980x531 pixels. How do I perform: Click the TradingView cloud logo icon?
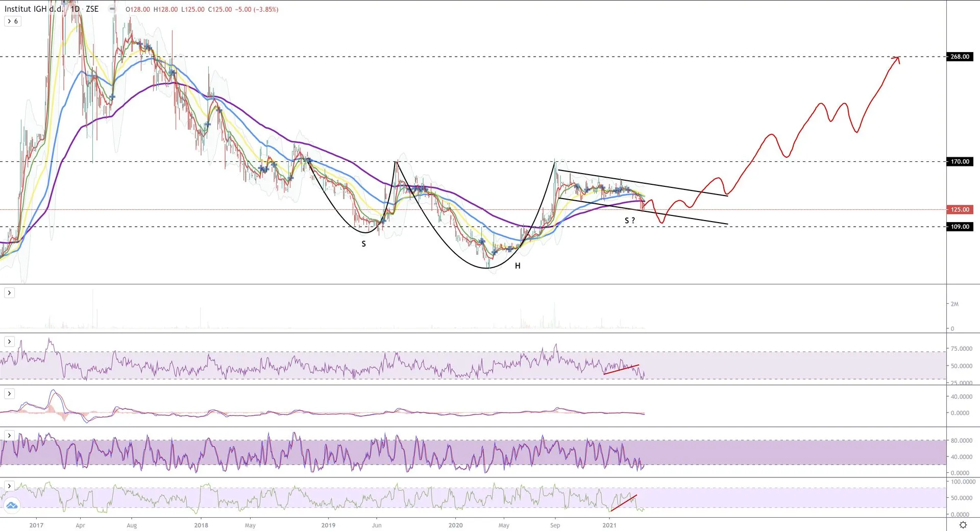click(11, 505)
